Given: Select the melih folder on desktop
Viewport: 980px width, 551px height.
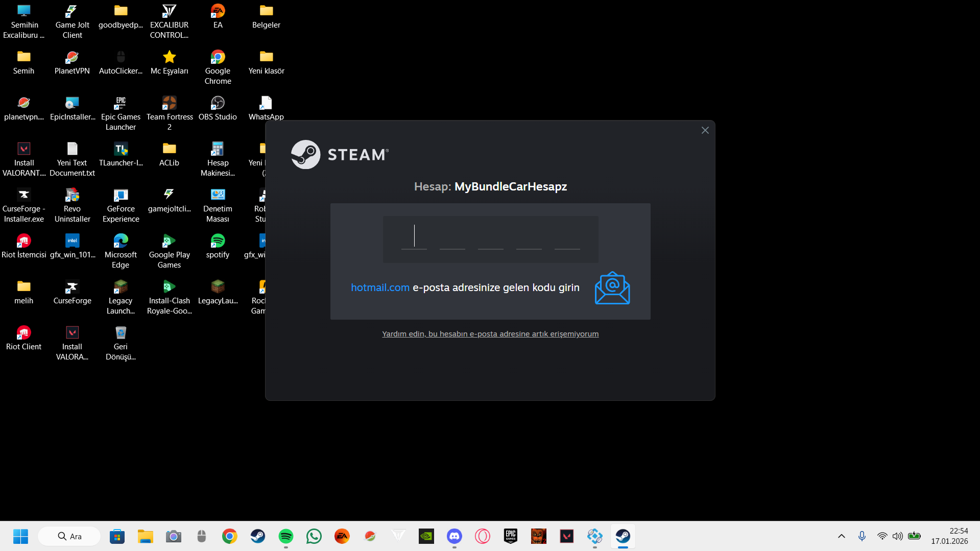Looking at the screenshot, I should [x=24, y=292].
